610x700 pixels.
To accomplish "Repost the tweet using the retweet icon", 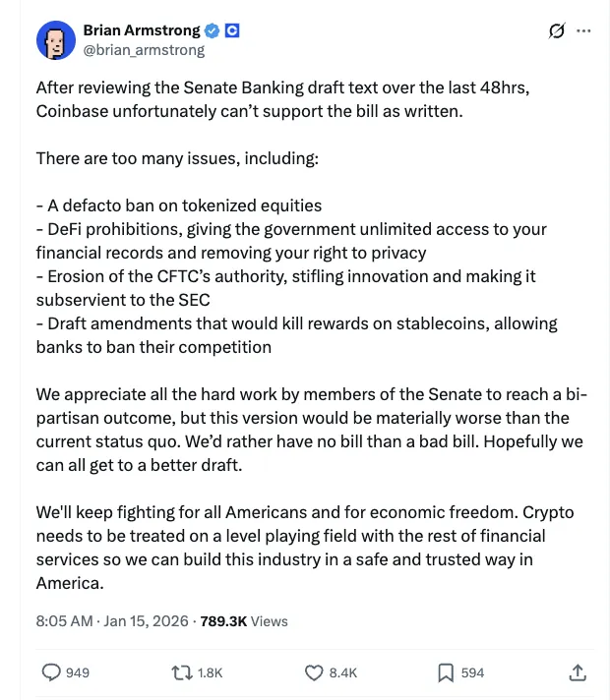I will tap(182, 672).
